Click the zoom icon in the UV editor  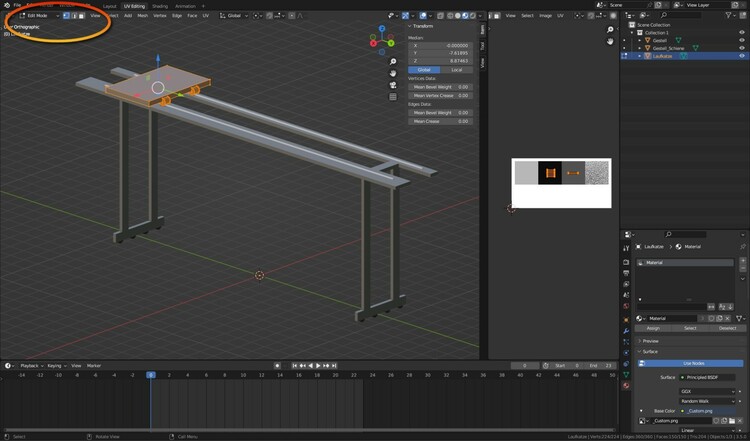[x=610, y=30]
